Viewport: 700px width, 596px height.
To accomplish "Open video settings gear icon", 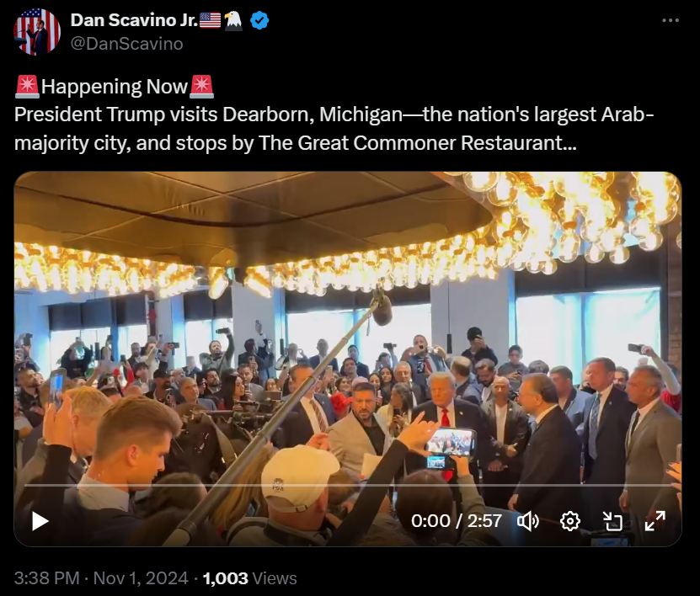I will pyautogui.click(x=570, y=521).
